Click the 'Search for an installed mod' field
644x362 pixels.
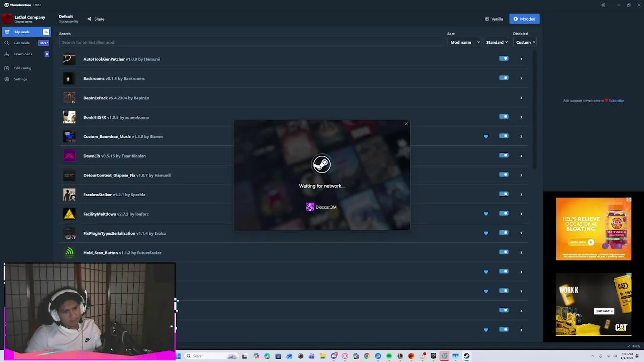(251, 42)
